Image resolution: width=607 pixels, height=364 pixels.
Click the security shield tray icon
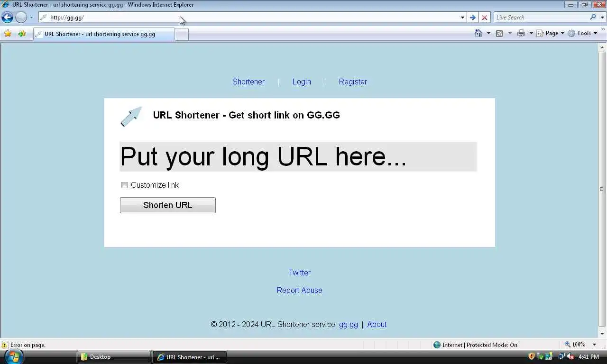point(532,356)
